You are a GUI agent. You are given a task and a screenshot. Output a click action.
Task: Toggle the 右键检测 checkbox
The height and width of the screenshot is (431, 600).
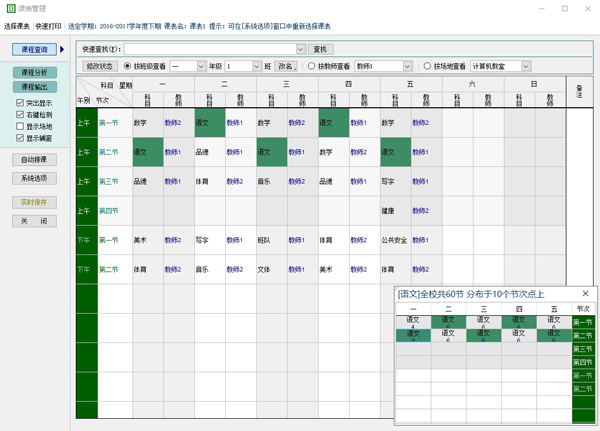[x=20, y=114]
